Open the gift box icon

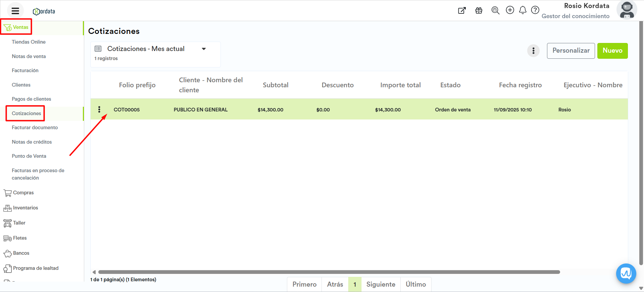479,10
